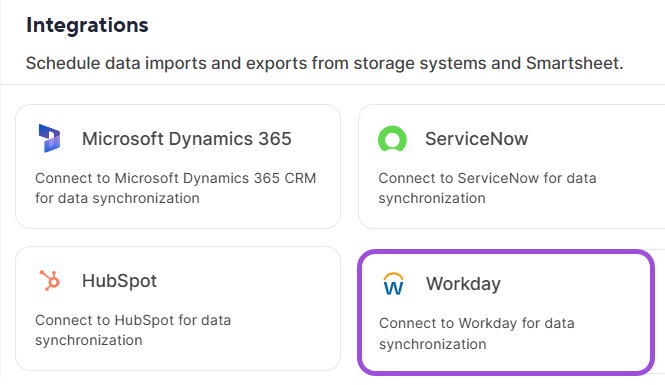Click 'Connect to ServiceNow for data' description
Viewport: 665px width, 385px height.
(487, 188)
